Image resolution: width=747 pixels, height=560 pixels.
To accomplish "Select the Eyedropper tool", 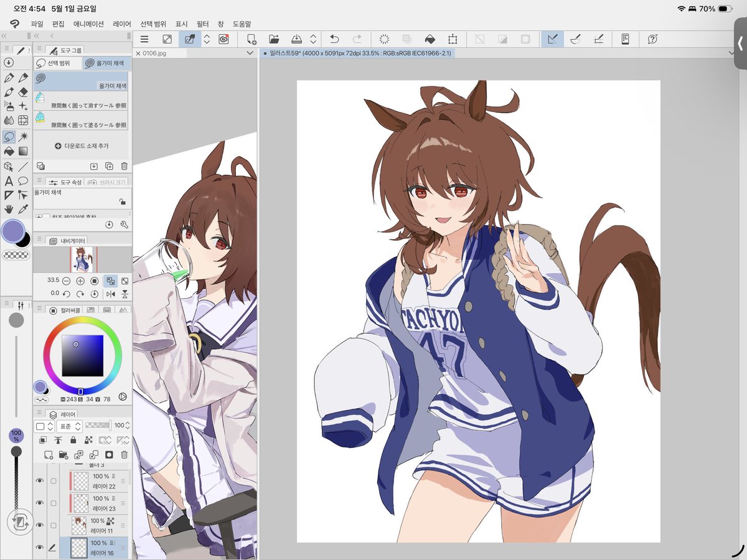I will (x=23, y=210).
